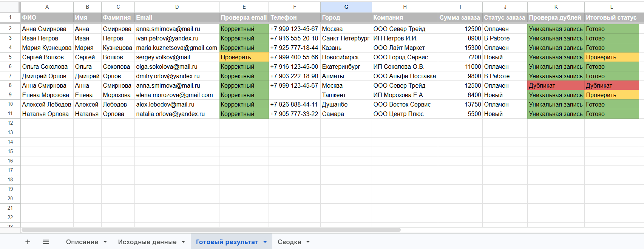Image resolution: width=644 pixels, height=249 pixels.
Task: Select column D header
Action: [x=177, y=7]
